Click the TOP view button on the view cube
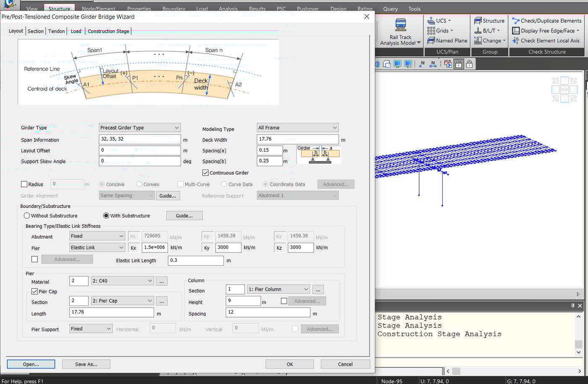The height and width of the screenshot is (384, 588). coord(564,89)
